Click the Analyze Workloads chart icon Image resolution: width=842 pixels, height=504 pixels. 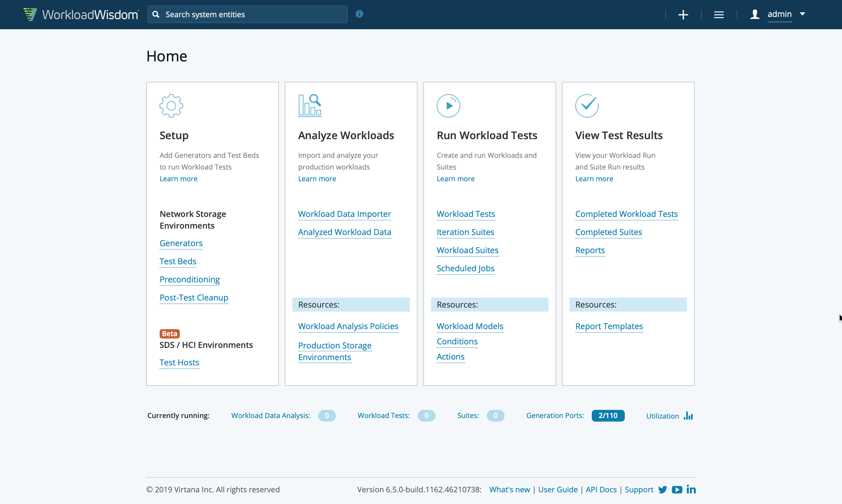(310, 105)
